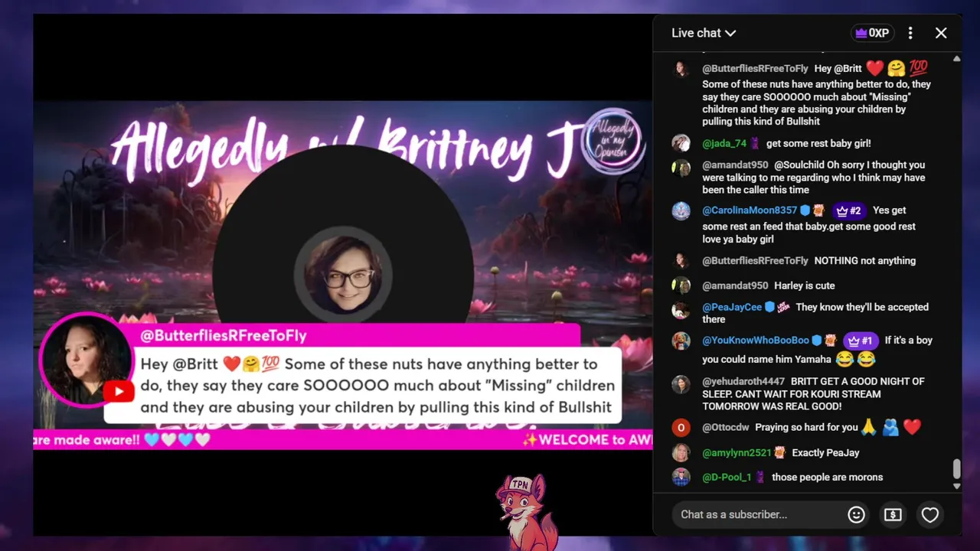Select username @jada_74 in chat

click(724, 143)
